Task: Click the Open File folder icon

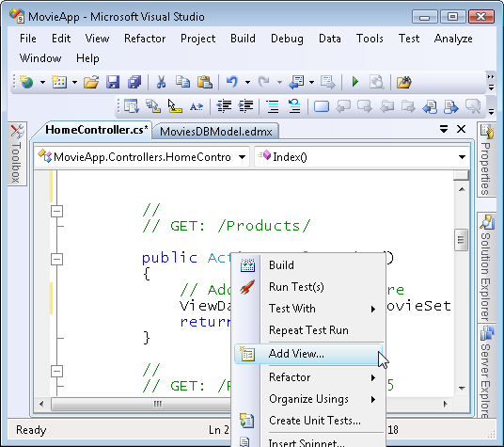Action: pos(91,82)
